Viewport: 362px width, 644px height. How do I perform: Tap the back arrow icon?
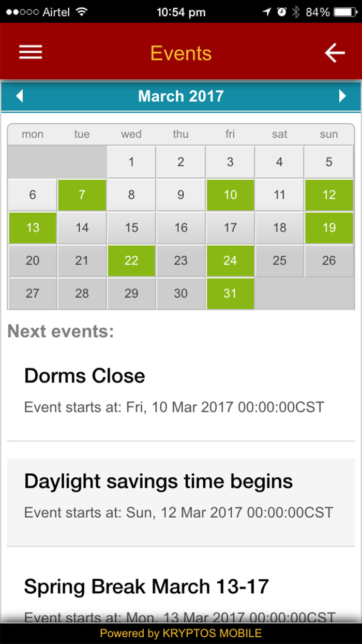335,53
